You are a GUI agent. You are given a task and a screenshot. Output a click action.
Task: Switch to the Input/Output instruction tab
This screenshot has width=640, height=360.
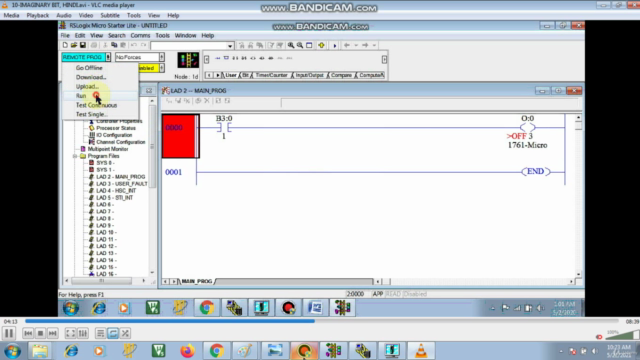[x=309, y=75]
